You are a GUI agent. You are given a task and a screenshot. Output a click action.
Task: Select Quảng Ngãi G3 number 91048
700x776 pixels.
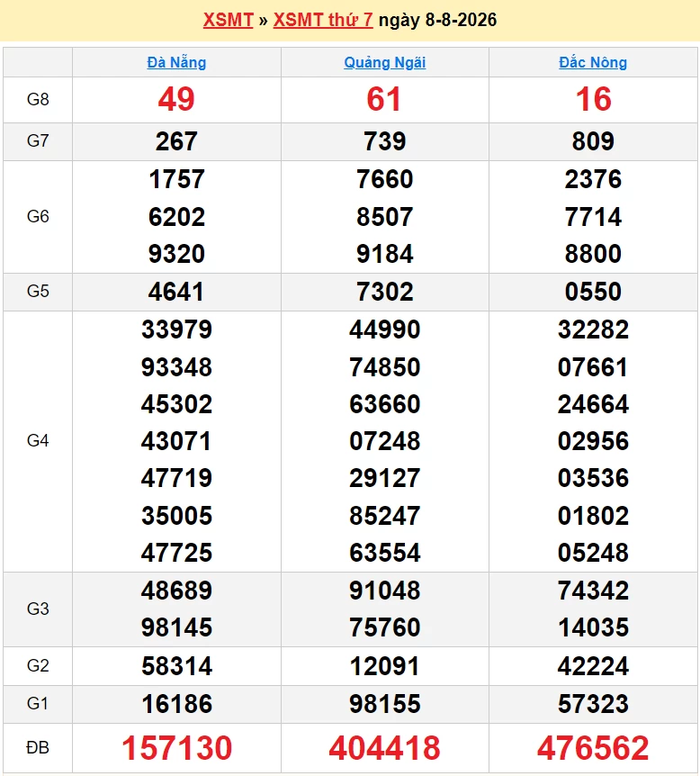[x=385, y=591]
